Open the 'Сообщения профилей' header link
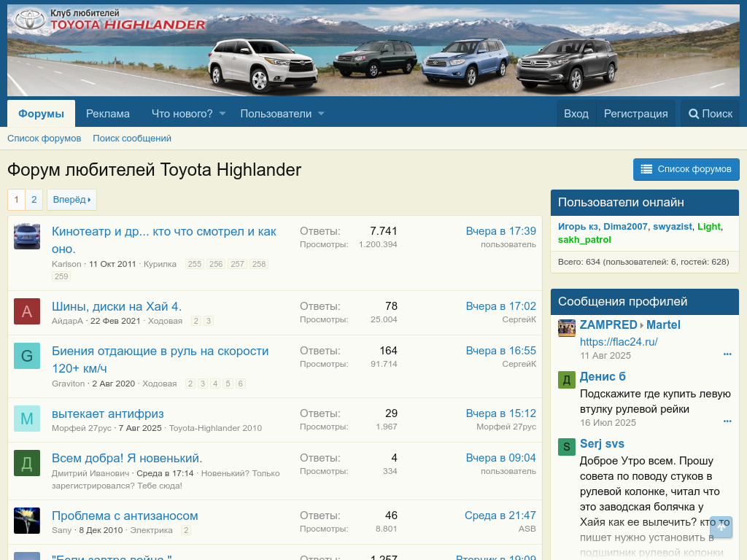Image resolution: width=747 pixels, height=560 pixels. coord(623,301)
